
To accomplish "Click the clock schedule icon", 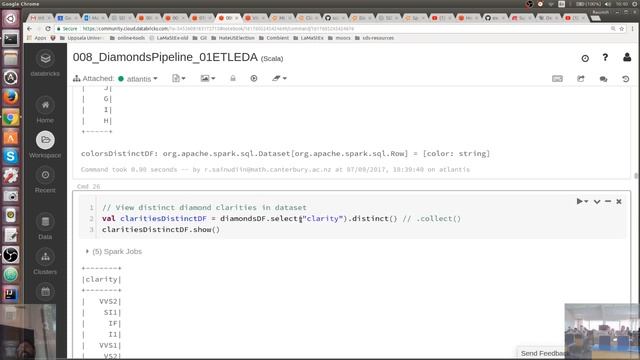I will pyautogui.click(x=585, y=58).
